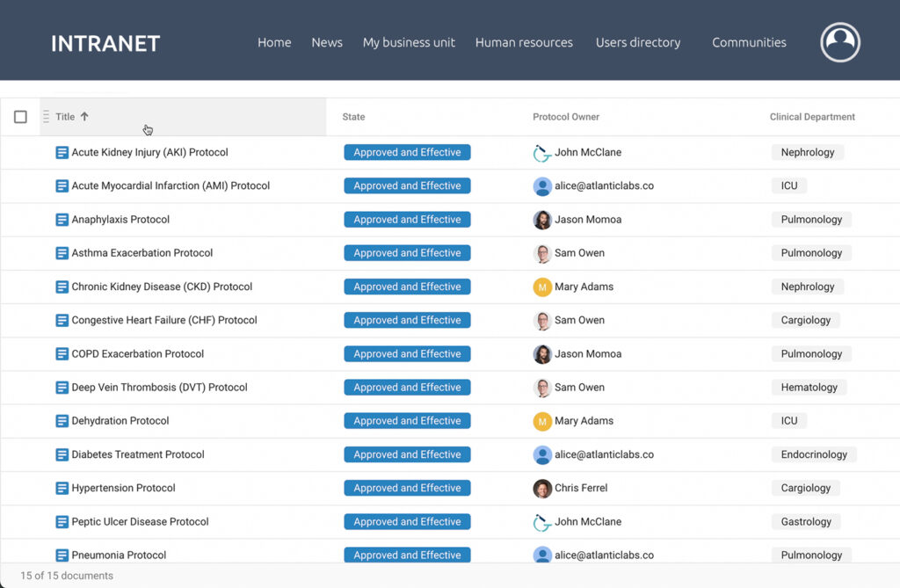Click the Title column drag handle icon
This screenshot has width=900, height=588.
click(46, 117)
